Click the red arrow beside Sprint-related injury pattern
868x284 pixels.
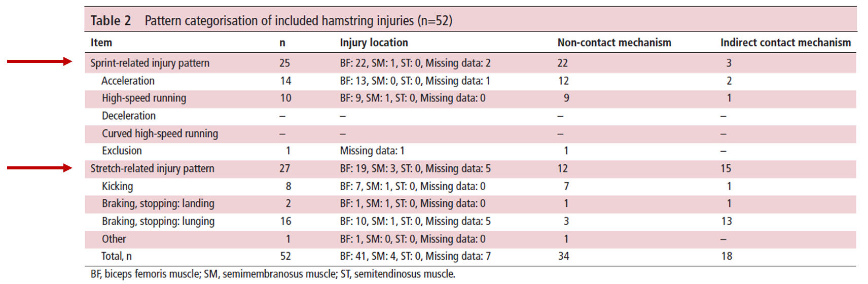[x=40, y=61]
